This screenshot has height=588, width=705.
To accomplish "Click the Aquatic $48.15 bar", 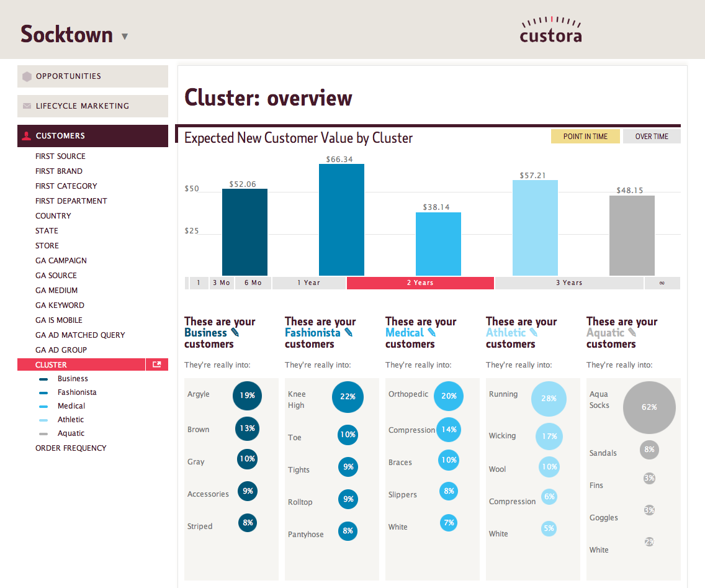I will pyautogui.click(x=632, y=235).
